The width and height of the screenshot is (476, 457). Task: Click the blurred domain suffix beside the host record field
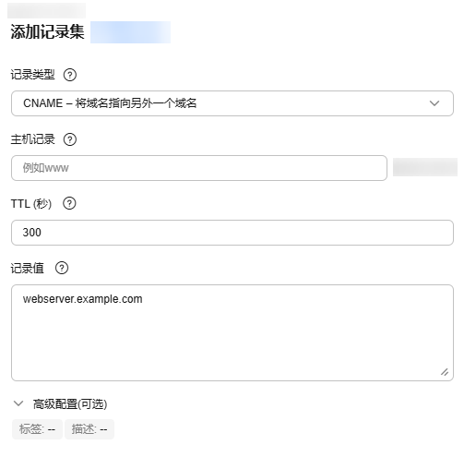coord(425,167)
